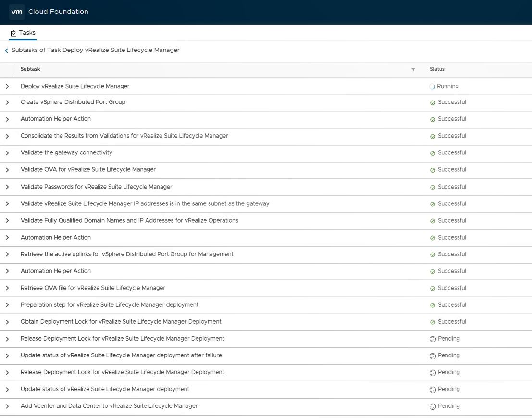
Task: Expand the Deploy vRealize Suite Lifecycle Manager subtask
Action: tap(7, 87)
